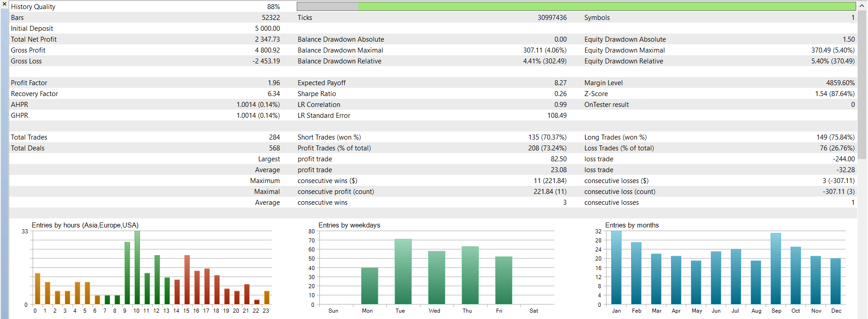Viewport: 868px width, 319px height.
Task: Click the scrollbar up arrow
Action: click(862, 6)
